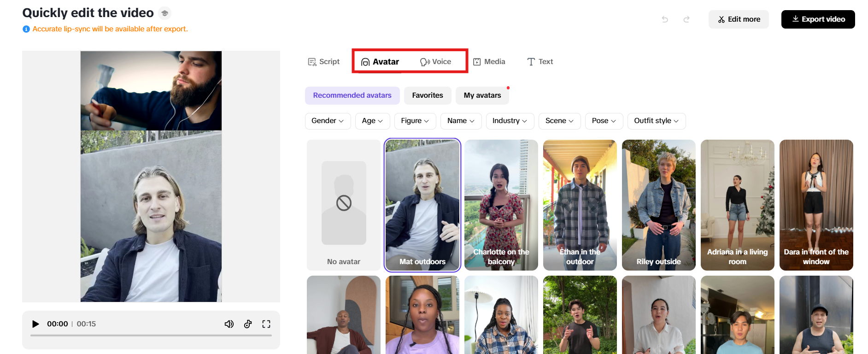Switch to Recommended avatars filter
Viewport: 868px width, 354px height.
pyautogui.click(x=352, y=95)
